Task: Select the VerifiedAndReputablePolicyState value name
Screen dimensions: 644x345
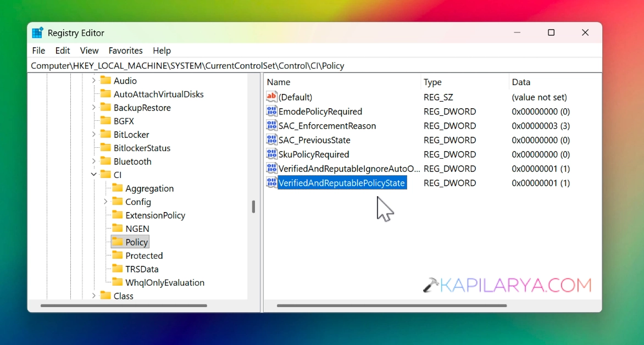Action: (342, 183)
